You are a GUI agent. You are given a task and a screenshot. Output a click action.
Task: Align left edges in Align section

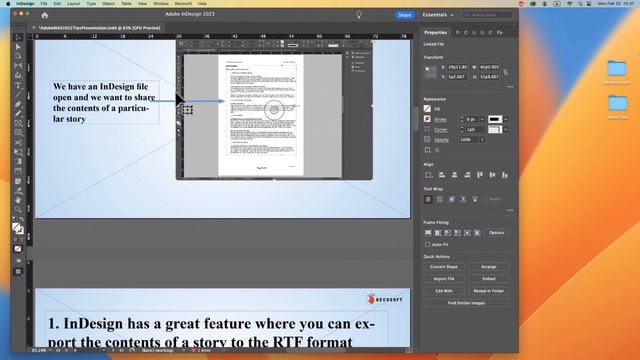442,175
